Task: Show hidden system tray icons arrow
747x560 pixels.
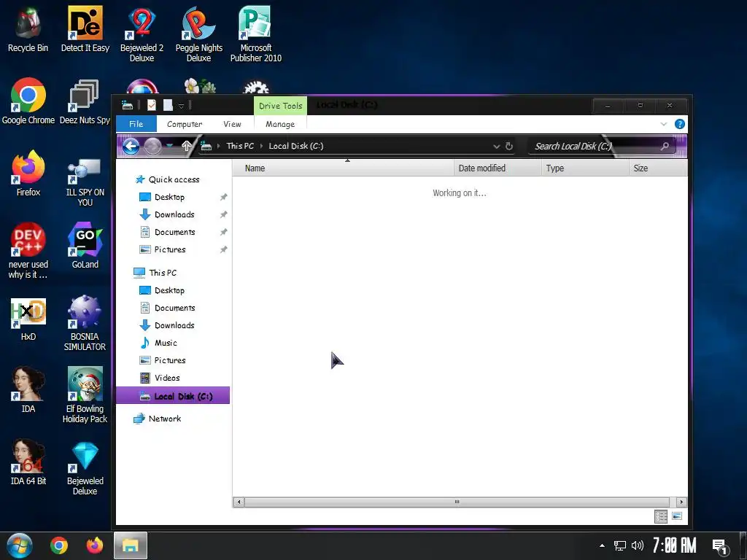Action: point(602,545)
